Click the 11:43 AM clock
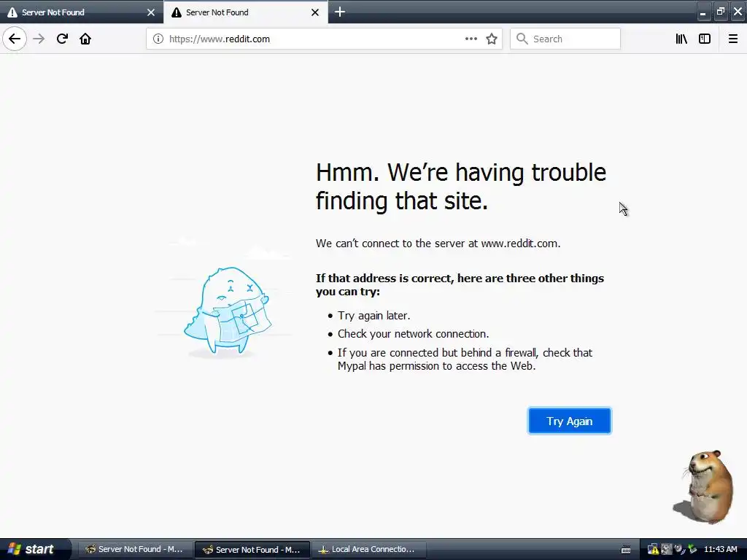The width and height of the screenshot is (747, 560). click(720, 549)
